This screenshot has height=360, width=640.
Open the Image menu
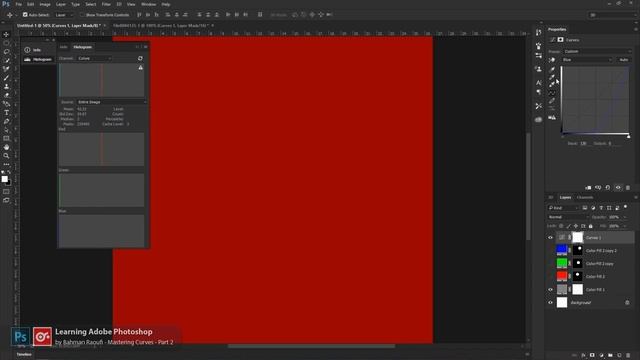45,4
